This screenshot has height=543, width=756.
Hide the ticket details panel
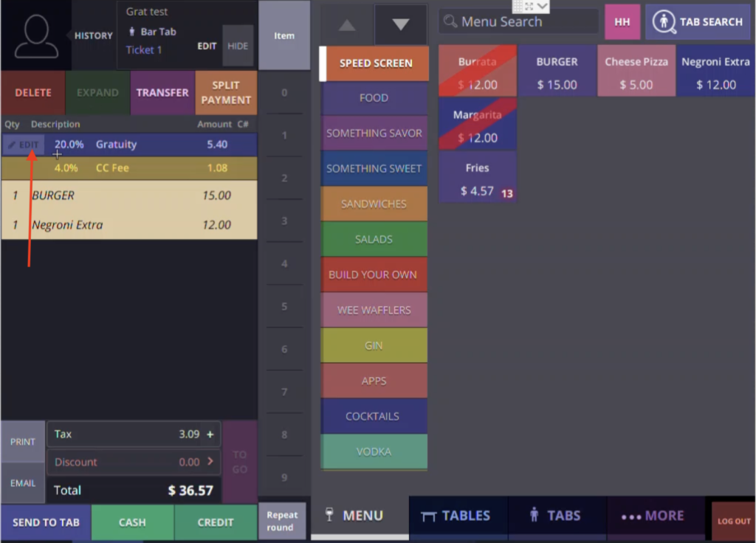238,46
